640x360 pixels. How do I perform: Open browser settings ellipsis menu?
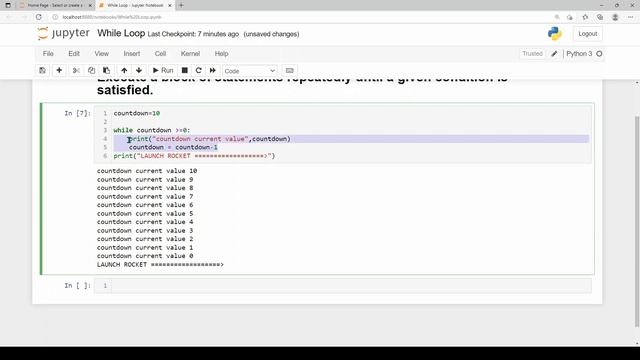631,17
